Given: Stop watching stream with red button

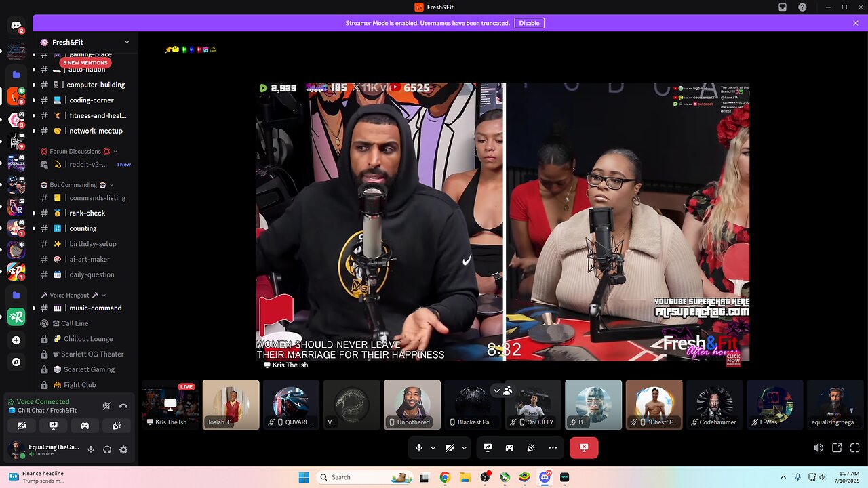Looking at the screenshot, I should tap(584, 448).
